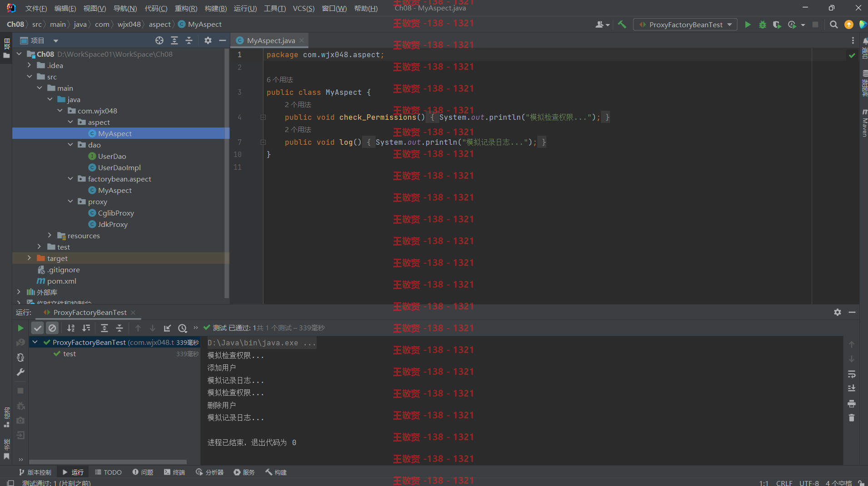Run ProxyFactoryBeanTest with green play button
868x486 pixels.
coord(748,25)
